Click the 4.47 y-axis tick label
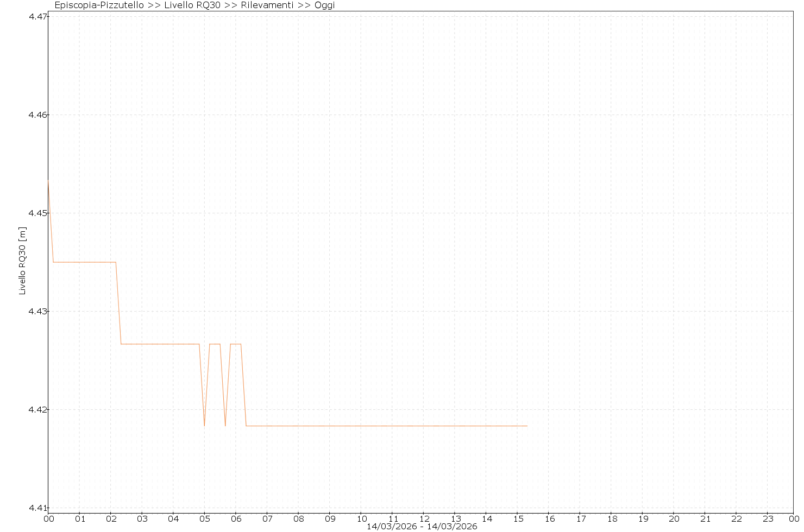This screenshot has height=532, width=804. (x=37, y=17)
